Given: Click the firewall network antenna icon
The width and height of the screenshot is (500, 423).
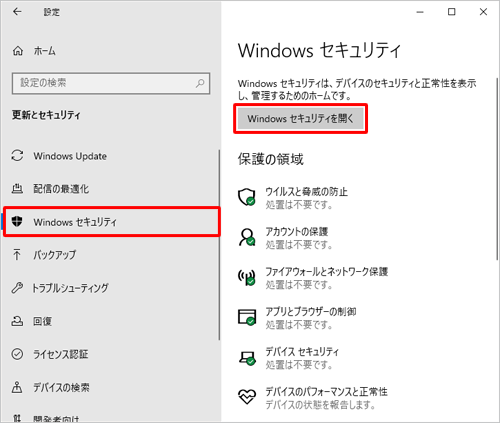Looking at the screenshot, I should [247, 277].
